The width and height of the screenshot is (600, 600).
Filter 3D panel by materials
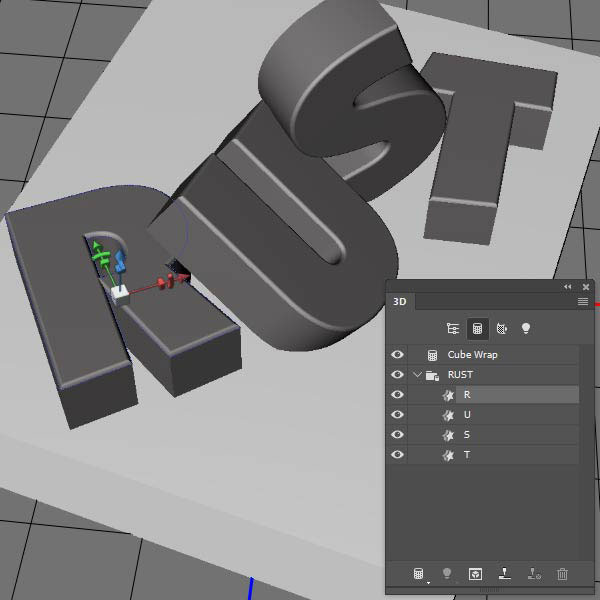coord(502,329)
